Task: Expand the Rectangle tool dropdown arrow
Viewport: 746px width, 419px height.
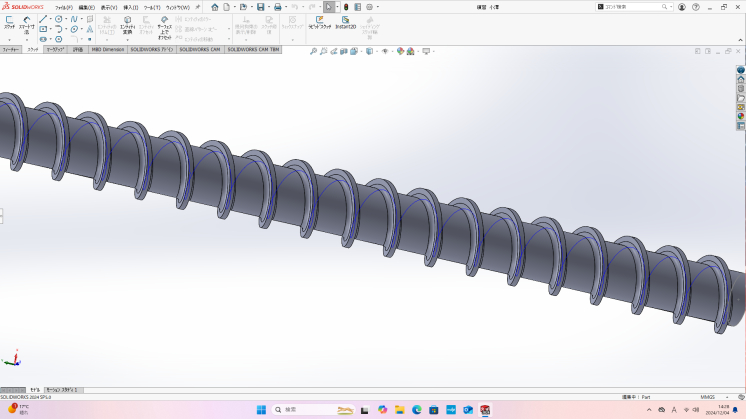Action: (50, 29)
